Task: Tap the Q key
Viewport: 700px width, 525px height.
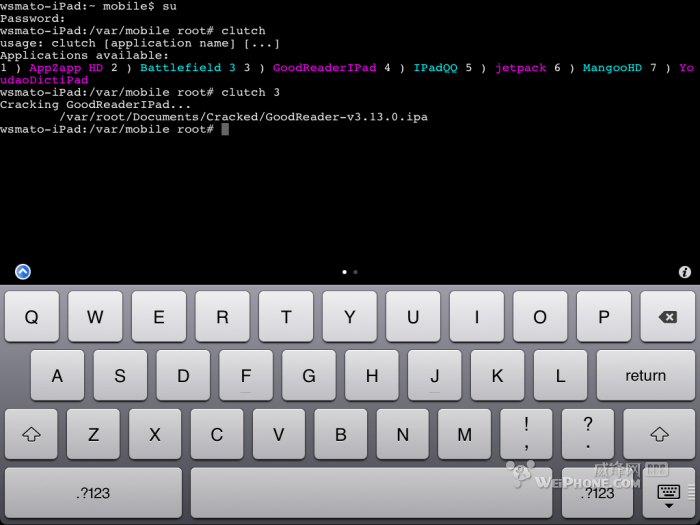Action: pyautogui.click(x=32, y=317)
